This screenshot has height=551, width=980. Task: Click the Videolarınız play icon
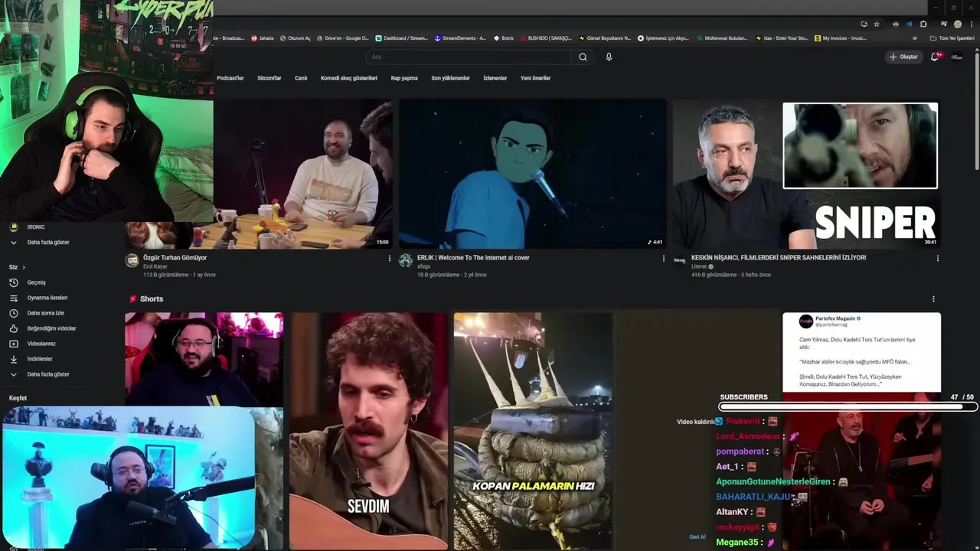(13, 344)
